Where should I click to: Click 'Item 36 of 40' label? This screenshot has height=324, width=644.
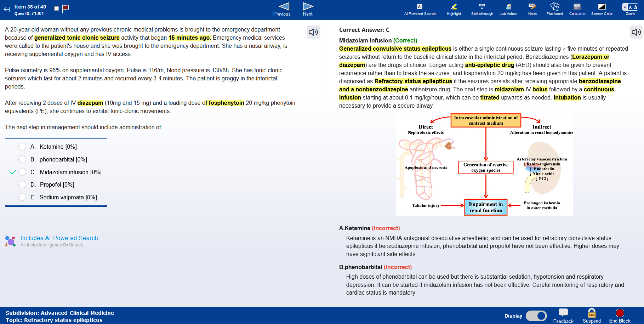click(x=30, y=7)
